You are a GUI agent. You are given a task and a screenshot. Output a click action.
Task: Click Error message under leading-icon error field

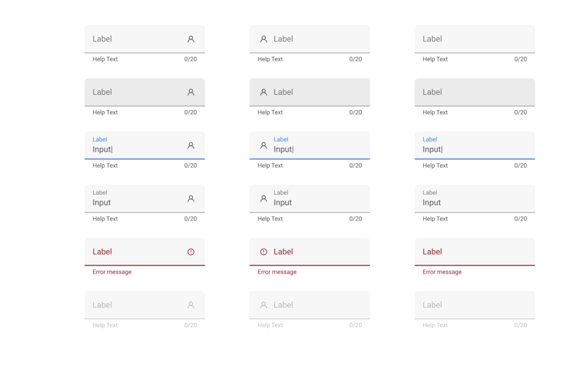277,272
